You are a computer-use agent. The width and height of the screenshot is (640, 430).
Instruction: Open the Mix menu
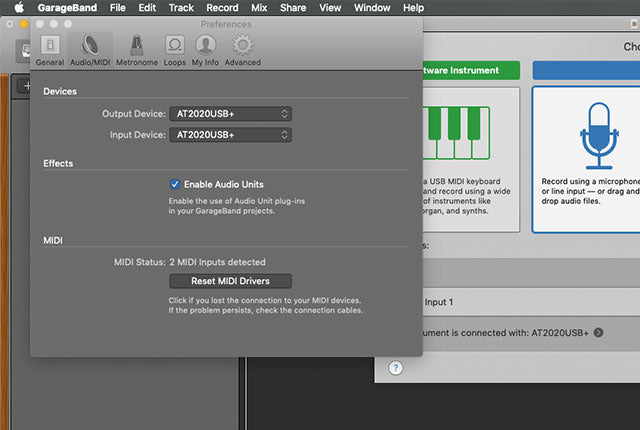click(x=259, y=7)
